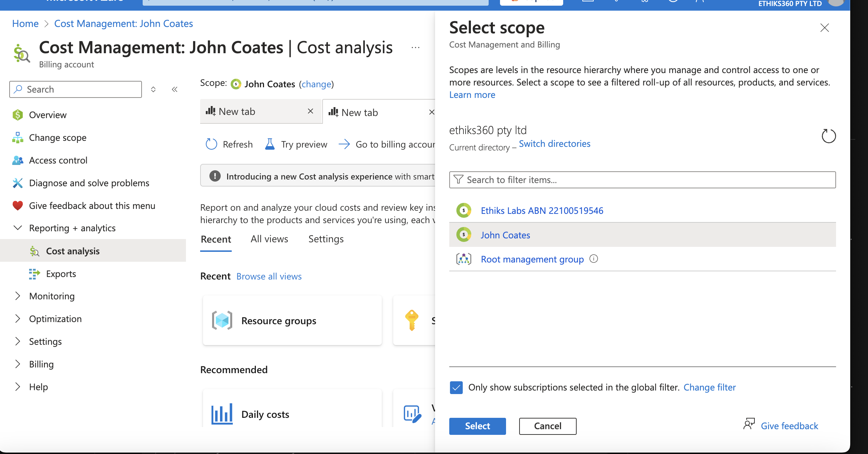Image resolution: width=868 pixels, height=454 pixels.
Task: Click the Cost Management page header icon
Action: point(21,53)
